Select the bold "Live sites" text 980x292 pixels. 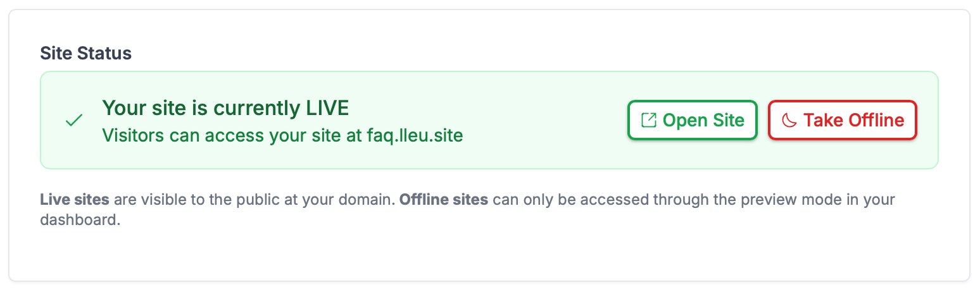(75, 200)
